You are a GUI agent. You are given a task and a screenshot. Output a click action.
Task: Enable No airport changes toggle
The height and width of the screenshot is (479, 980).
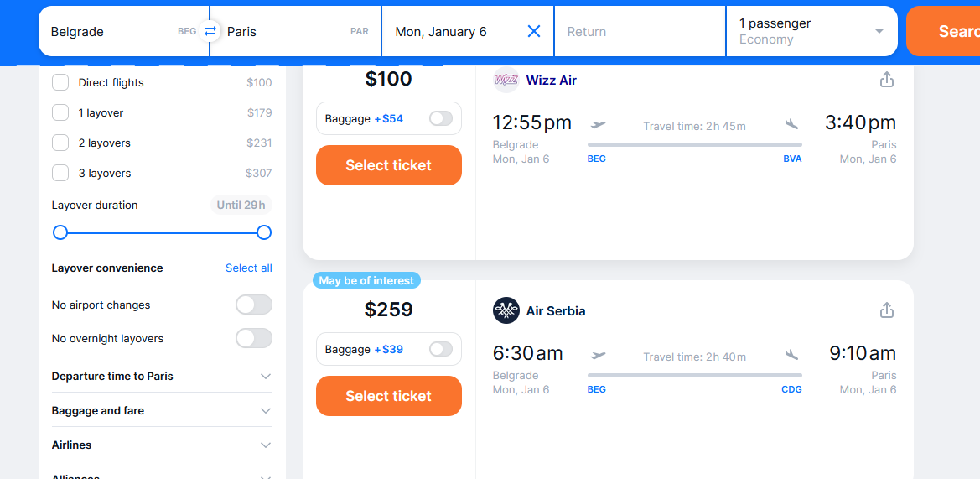[x=254, y=305]
